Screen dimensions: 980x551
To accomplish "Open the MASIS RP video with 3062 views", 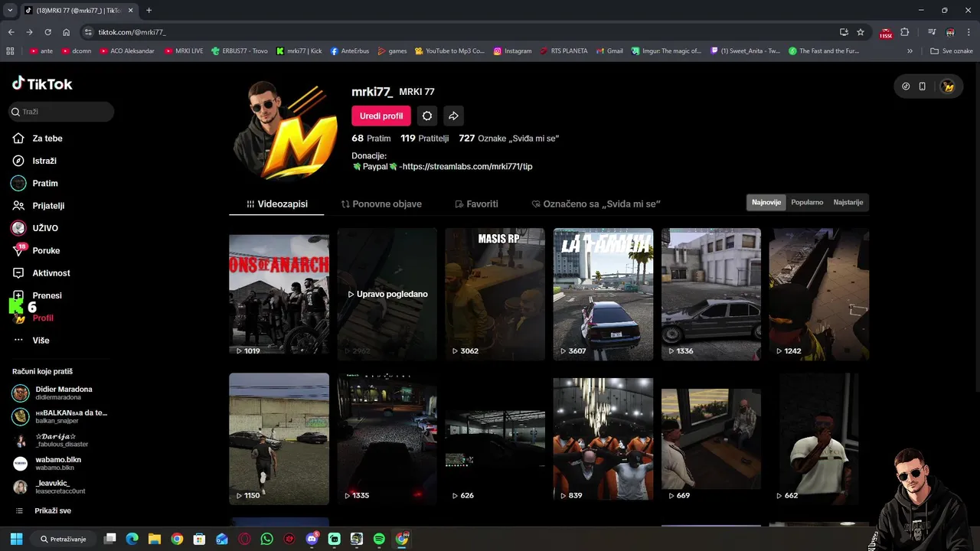I will click(x=495, y=294).
